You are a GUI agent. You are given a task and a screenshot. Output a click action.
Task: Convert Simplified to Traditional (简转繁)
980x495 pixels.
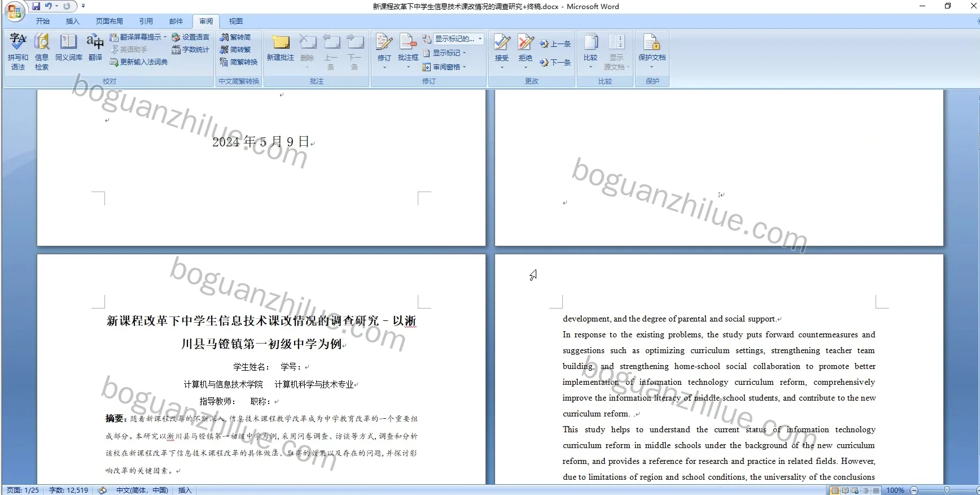point(236,50)
